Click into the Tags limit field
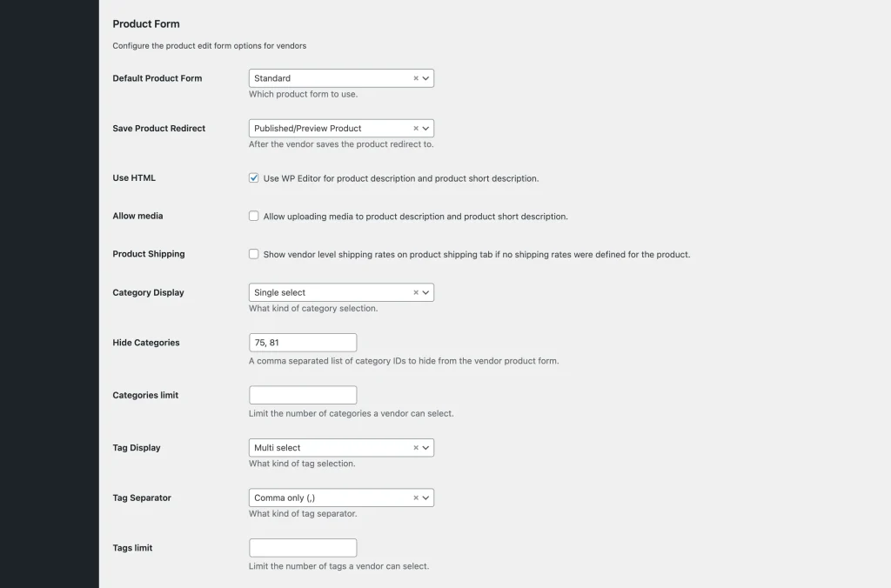The height and width of the screenshot is (588, 891). coord(303,548)
